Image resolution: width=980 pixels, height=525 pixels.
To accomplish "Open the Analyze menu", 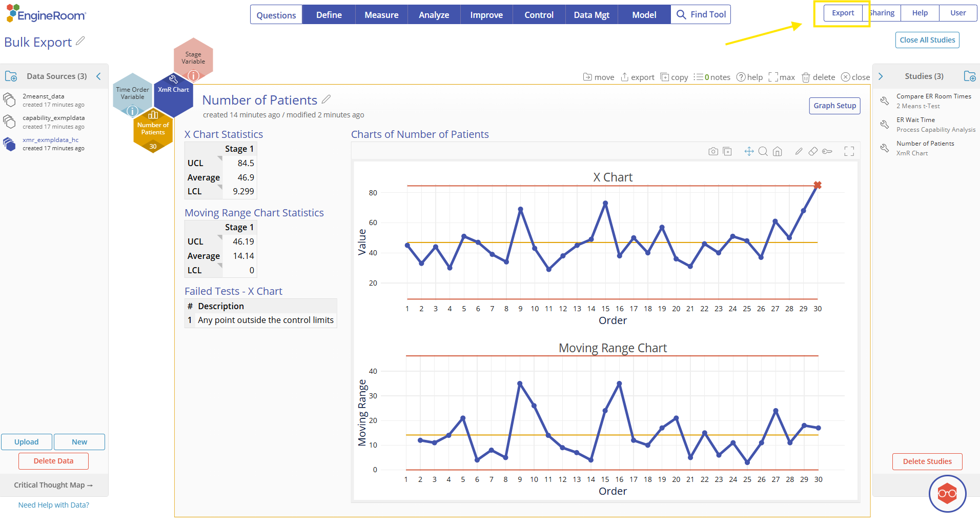I will coord(434,15).
